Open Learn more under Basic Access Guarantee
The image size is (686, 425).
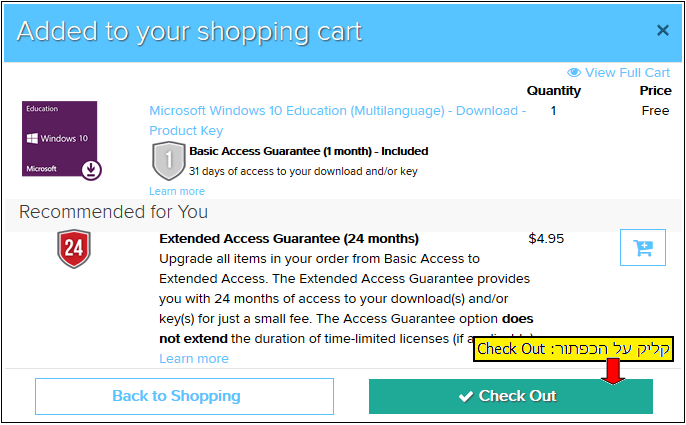coord(177,191)
